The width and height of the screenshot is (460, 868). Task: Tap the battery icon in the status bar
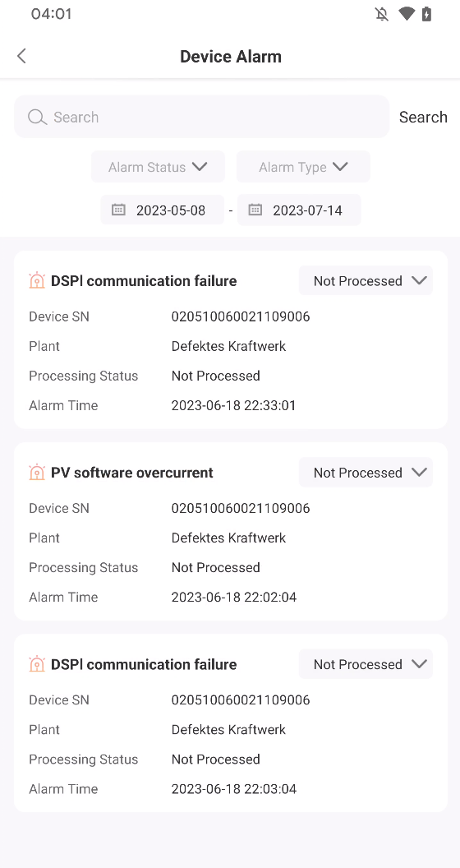426,14
